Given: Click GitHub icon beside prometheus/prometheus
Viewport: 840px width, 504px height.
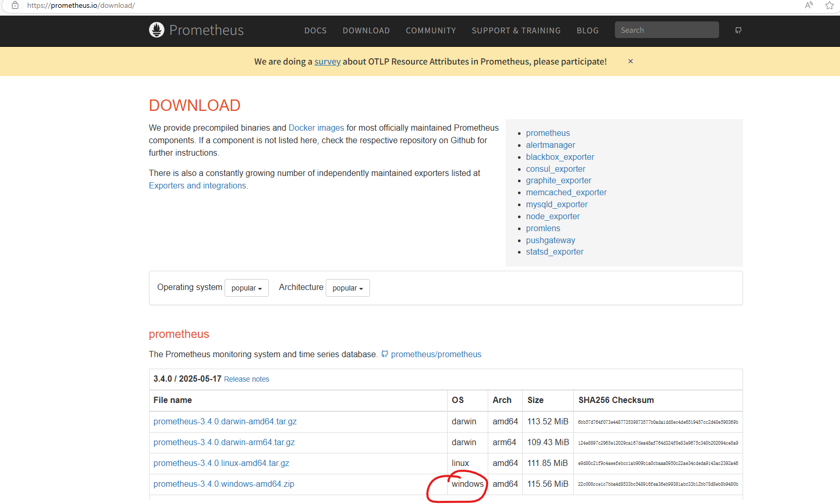Looking at the screenshot, I should (x=385, y=354).
